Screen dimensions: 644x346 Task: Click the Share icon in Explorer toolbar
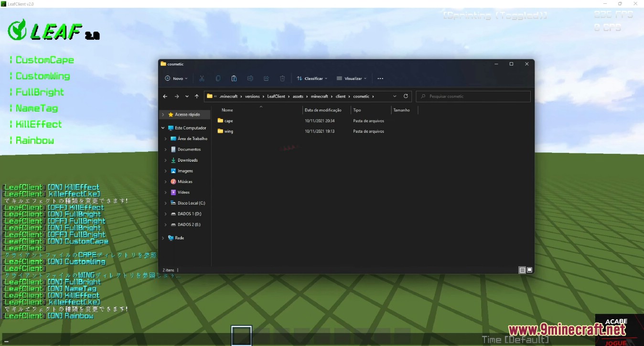[266, 78]
